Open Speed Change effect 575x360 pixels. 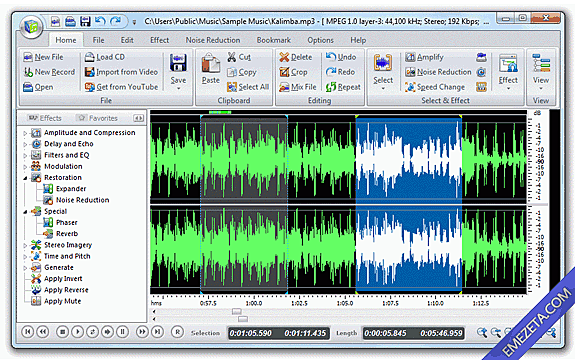point(435,87)
